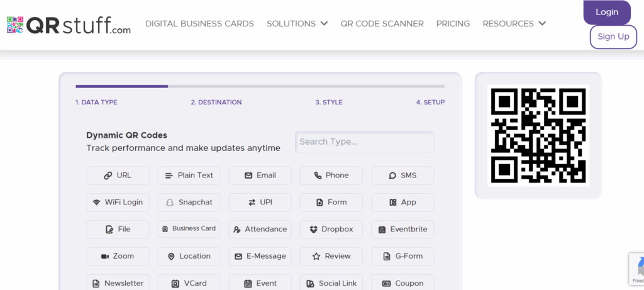Screen dimensions: 644x290
Task: Select the URL link icon
Action: 108,176
